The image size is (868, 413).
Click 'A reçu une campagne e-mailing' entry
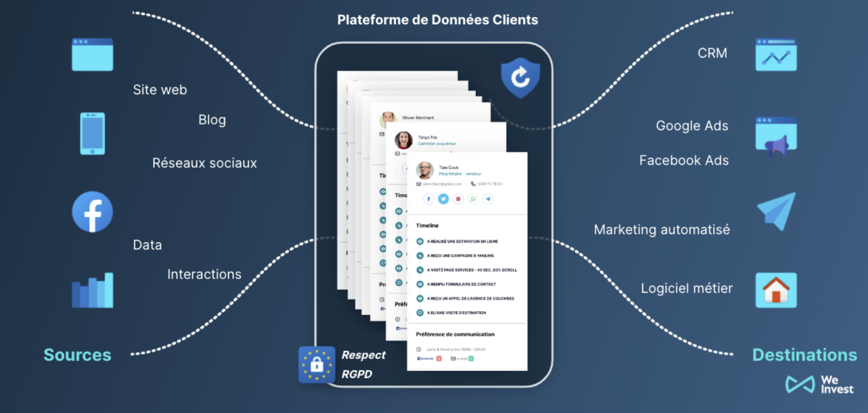click(x=460, y=256)
